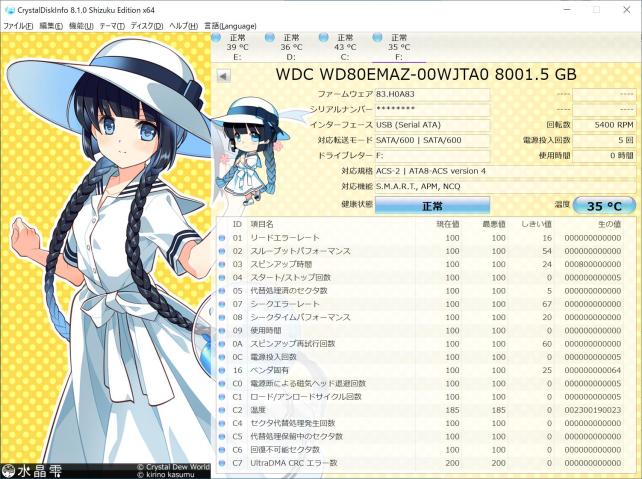Click the status icon of row C4
The width and height of the screenshot is (642, 479).
click(222, 423)
